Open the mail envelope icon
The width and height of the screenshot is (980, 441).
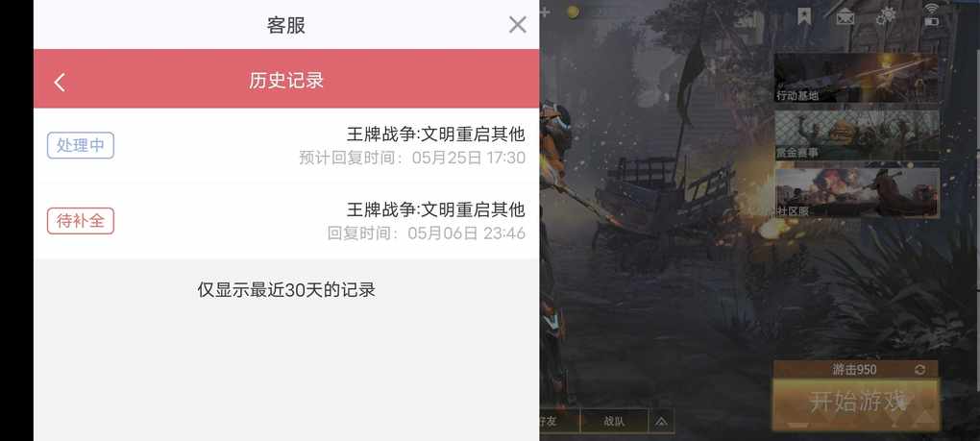click(x=845, y=17)
